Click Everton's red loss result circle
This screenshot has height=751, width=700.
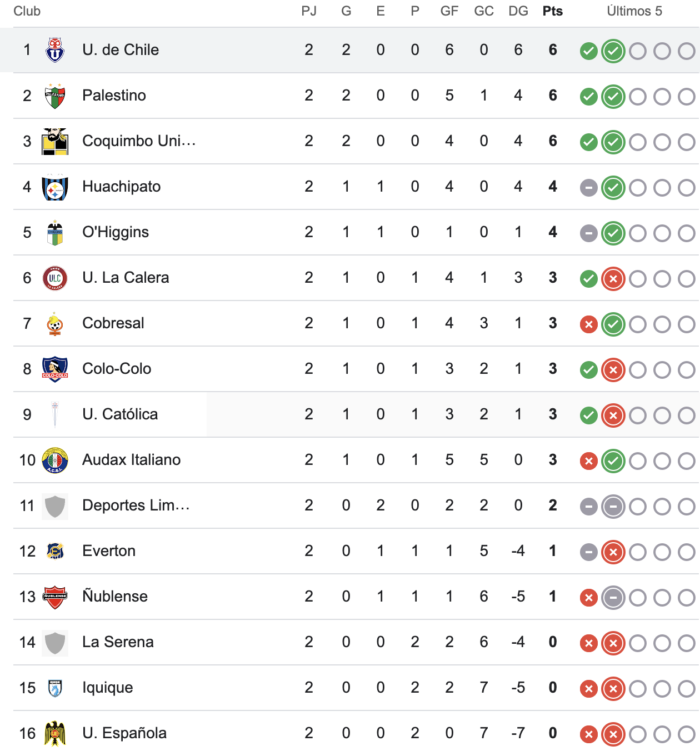coord(613,552)
